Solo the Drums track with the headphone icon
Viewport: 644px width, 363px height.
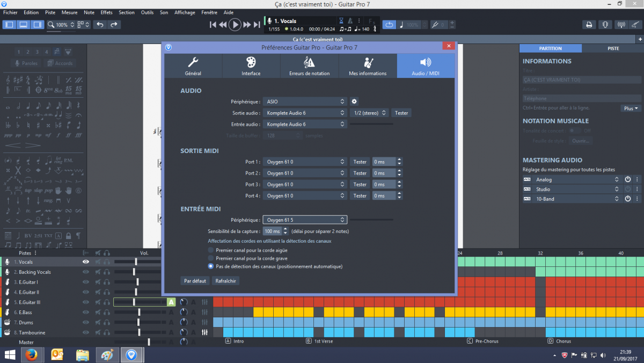point(107,322)
